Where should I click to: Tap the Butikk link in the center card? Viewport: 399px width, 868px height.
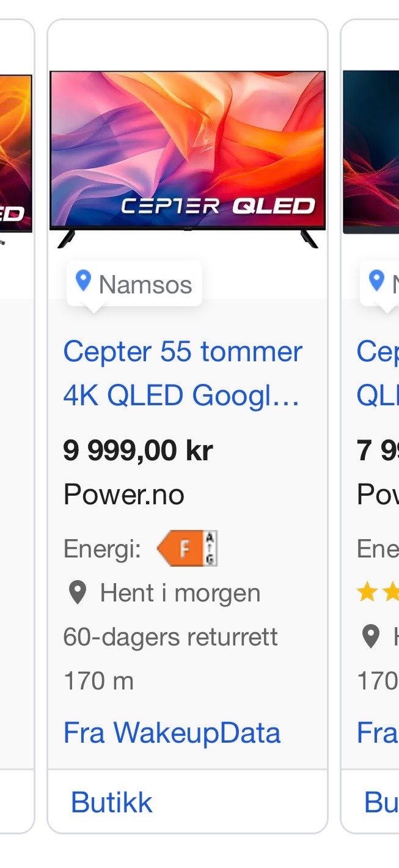click(111, 802)
